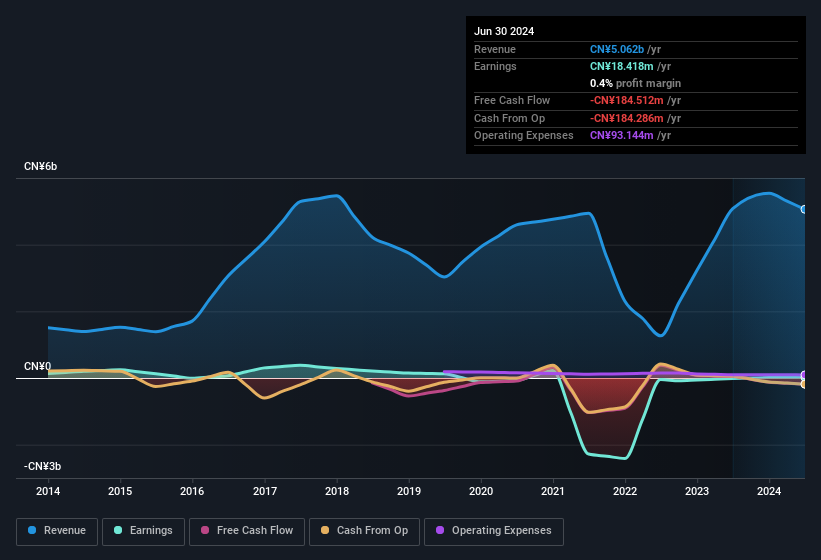Screen dimensions: 821x560
Task: Select the 2019 x-axis label
Action: pyautogui.click(x=409, y=491)
